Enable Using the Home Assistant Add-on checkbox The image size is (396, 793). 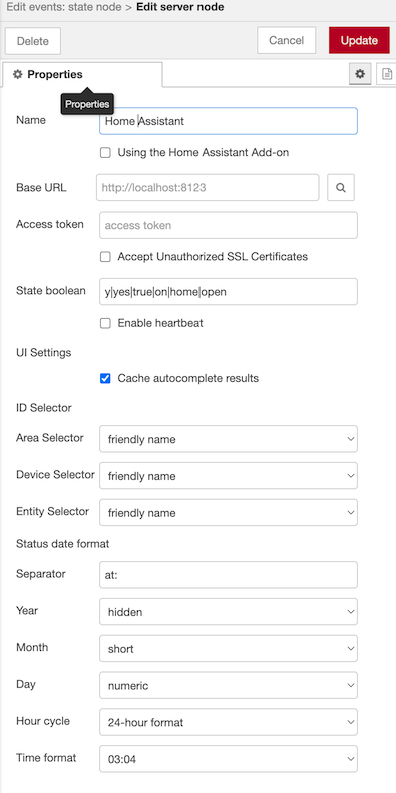(x=105, y=153)
